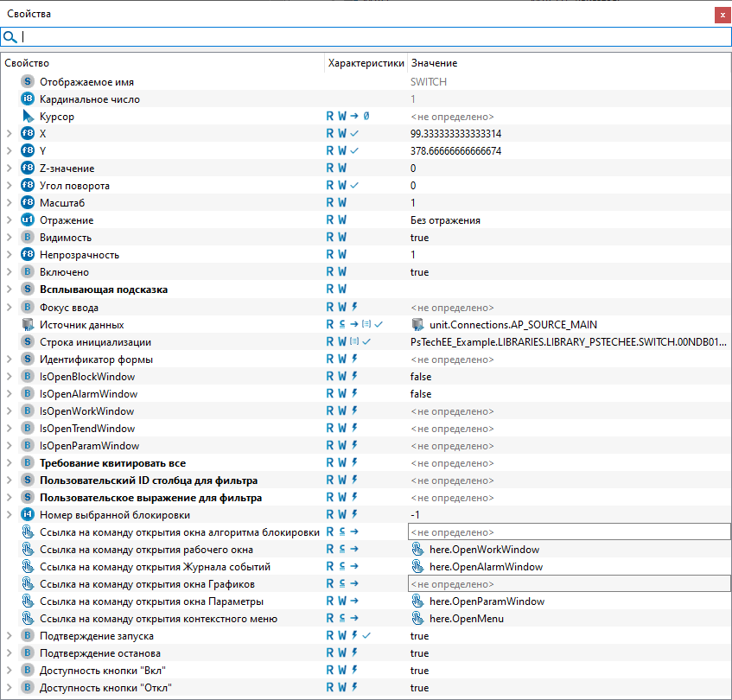The image size is (732, 700).
Task: Click the search magnifier icon
Action: [x=10, y=37]
